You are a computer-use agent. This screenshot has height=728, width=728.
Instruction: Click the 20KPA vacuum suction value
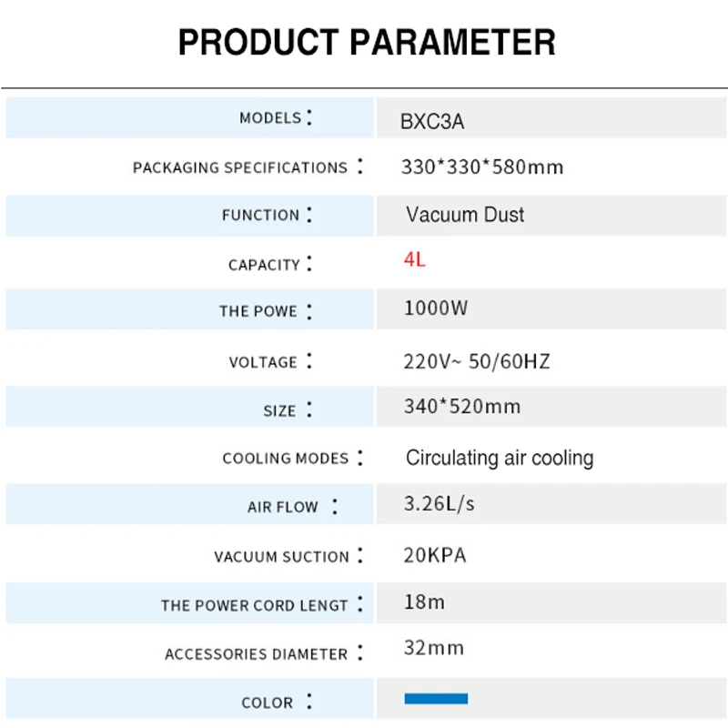click(435, 555)
